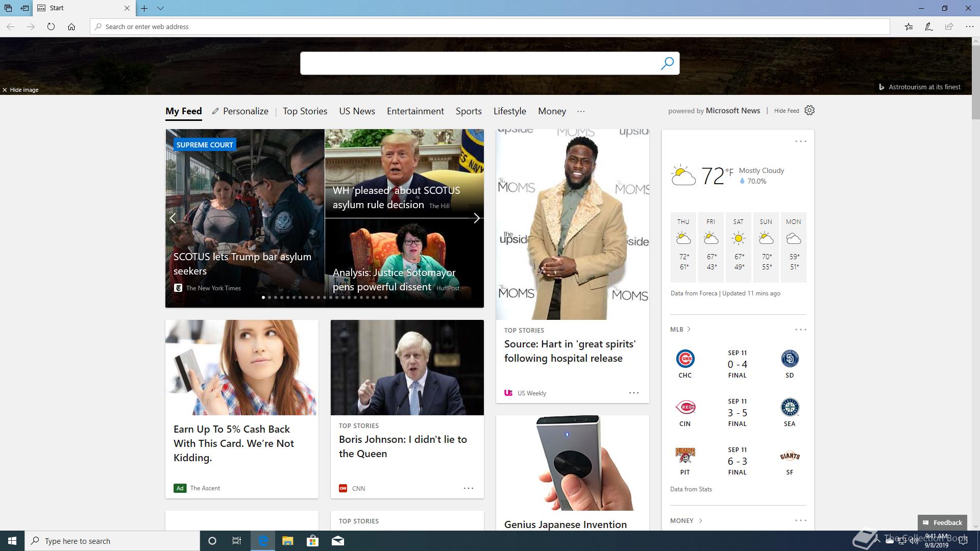Click Personalize feed link

click(240, 111)
